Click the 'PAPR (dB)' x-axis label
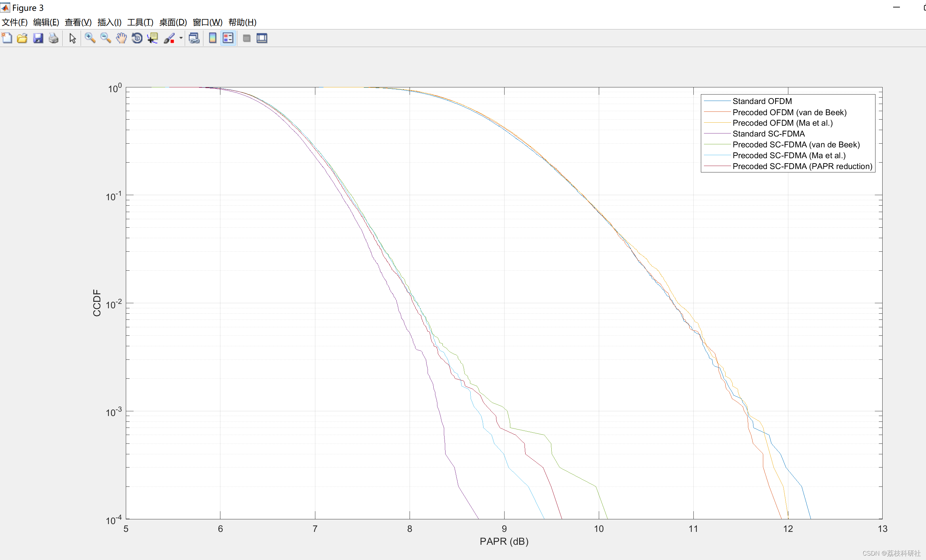 click(x=504, y=541)
